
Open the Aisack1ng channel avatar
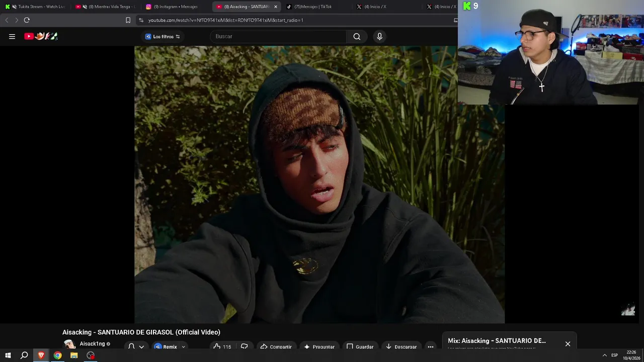(x=69, y=344)
